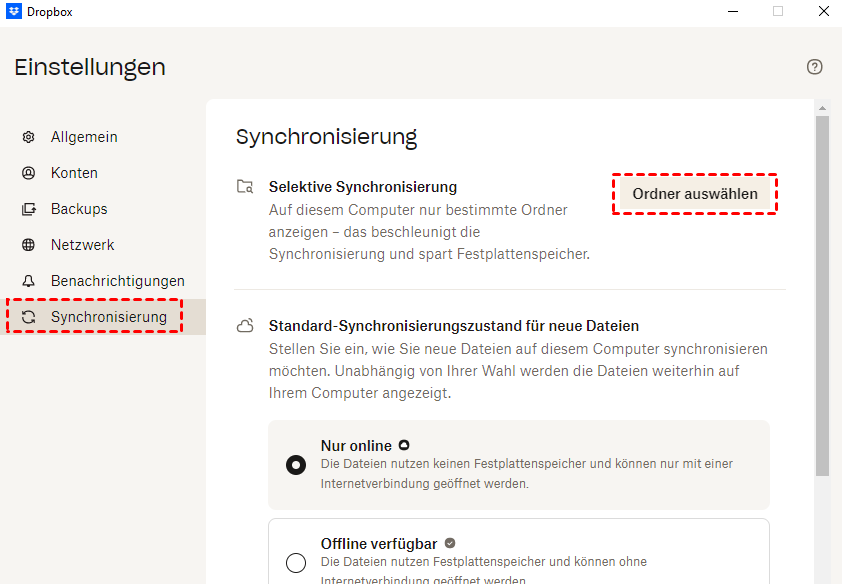Open the Konten settings section

click(x=103, y=173)
